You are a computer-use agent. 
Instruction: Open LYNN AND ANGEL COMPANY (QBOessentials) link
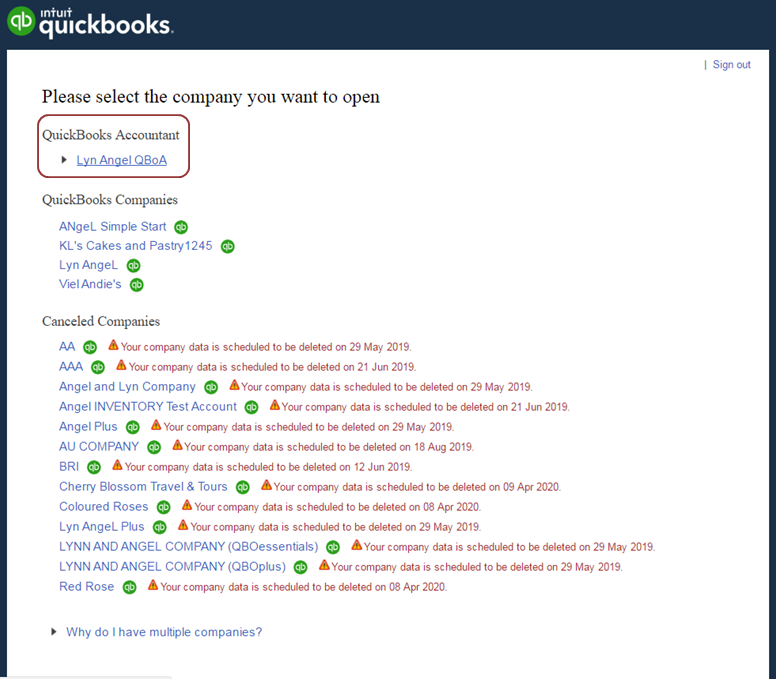(189, 546)
